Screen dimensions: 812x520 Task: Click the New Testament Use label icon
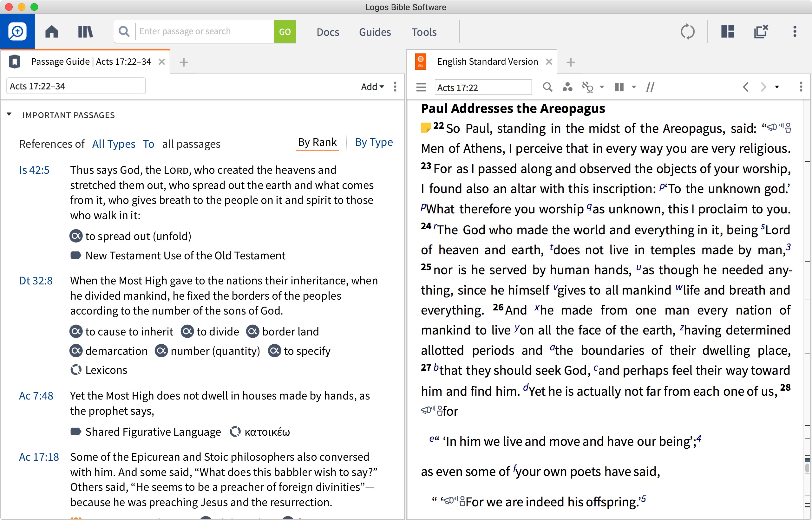pos(76,255)
